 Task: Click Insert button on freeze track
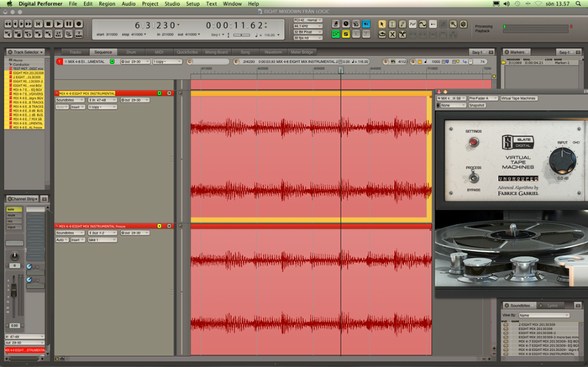click(77, 240)
